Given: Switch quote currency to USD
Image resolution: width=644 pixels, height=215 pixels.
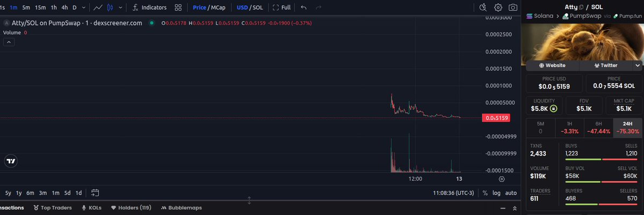Looking at the screenshot, I should (x=242, y=8).
